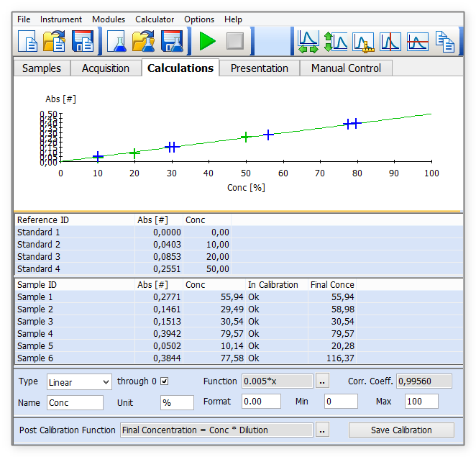This screenshot has height=457, width=476.
Task: Open the load method folder icon
Action: point(55,41)
